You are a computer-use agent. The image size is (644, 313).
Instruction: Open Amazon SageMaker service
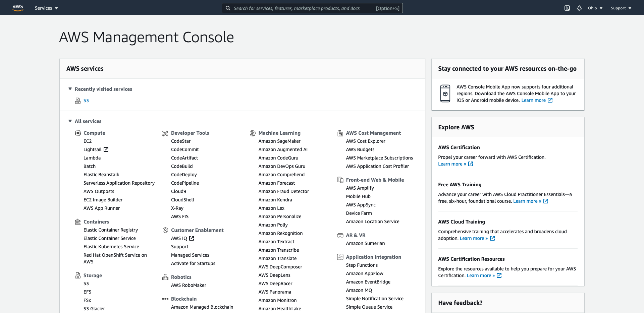tap(279, 141)
